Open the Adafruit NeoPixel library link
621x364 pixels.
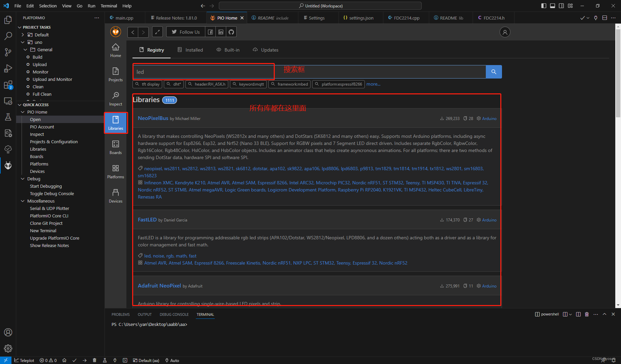pyautogui.click(x=159, y=286)
